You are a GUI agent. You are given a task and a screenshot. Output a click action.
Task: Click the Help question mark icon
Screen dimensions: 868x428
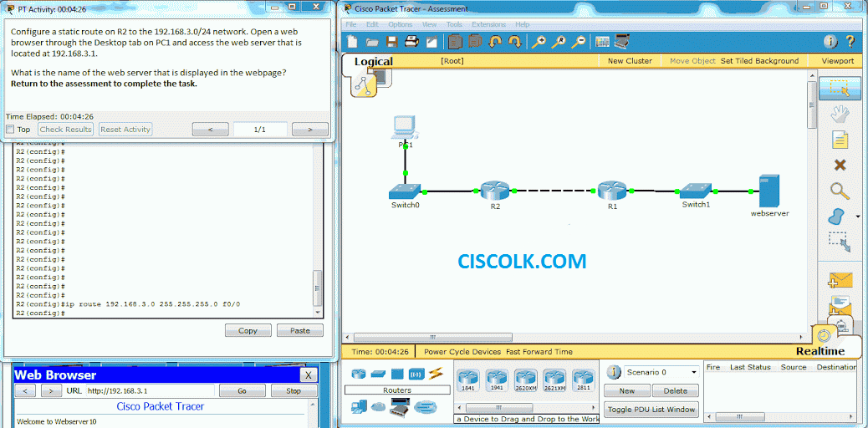pos(850,42)
